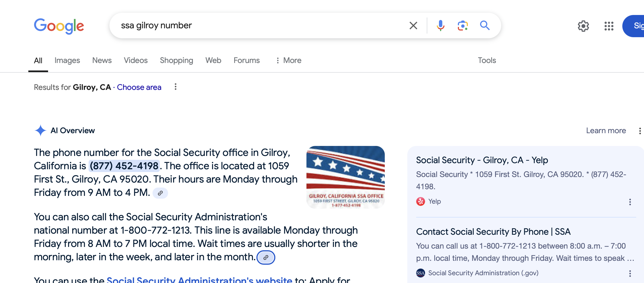Open Social Security - Gilroy, CA - Yelp result
Screen dimensions: 644x283
click(x=482, y=160)
